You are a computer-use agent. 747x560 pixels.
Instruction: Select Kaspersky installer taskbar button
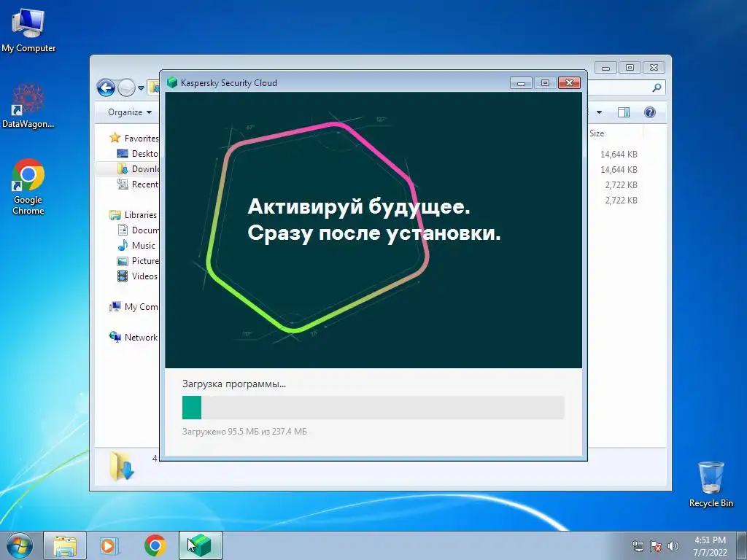[201, 545]
